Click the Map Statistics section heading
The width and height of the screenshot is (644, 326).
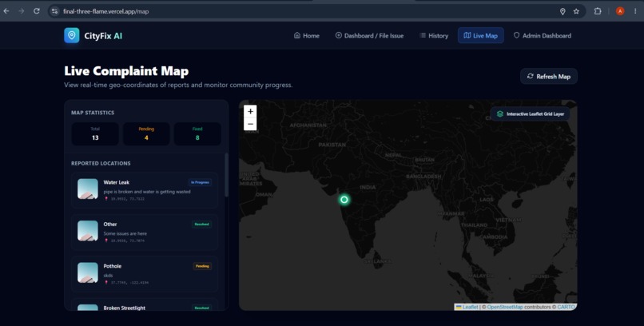[x=93, y=113]
